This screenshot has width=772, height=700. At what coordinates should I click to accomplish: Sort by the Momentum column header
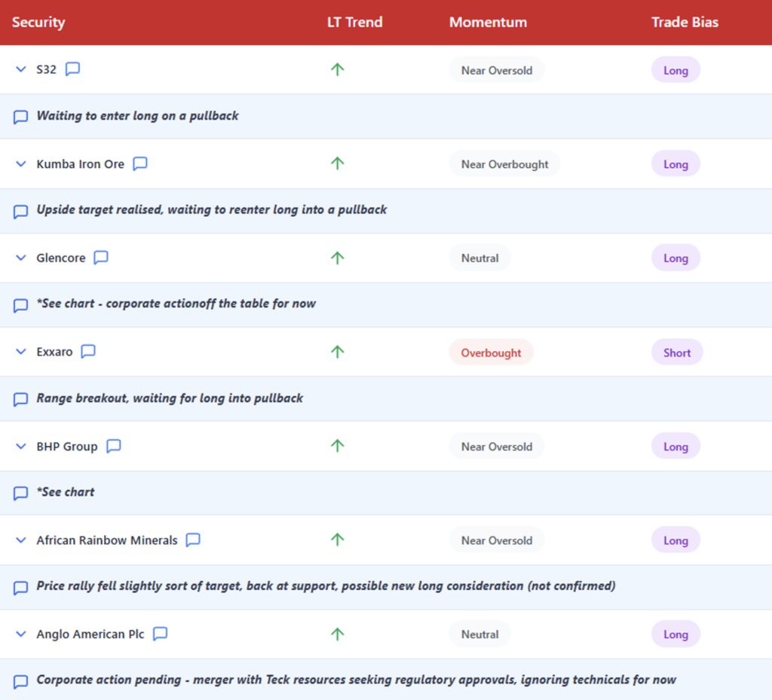[x=488, y=22]
